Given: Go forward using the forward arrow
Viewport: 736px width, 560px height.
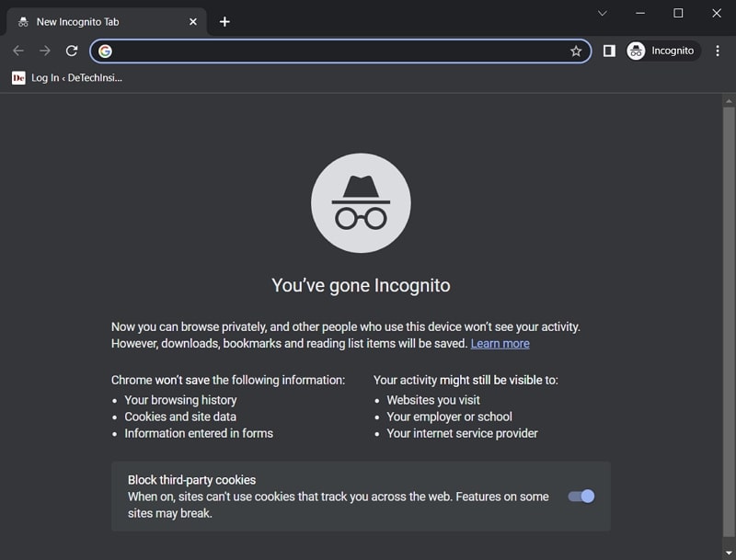Looking at the screenshot, I should pyautogui.click(x=45, y=51).
